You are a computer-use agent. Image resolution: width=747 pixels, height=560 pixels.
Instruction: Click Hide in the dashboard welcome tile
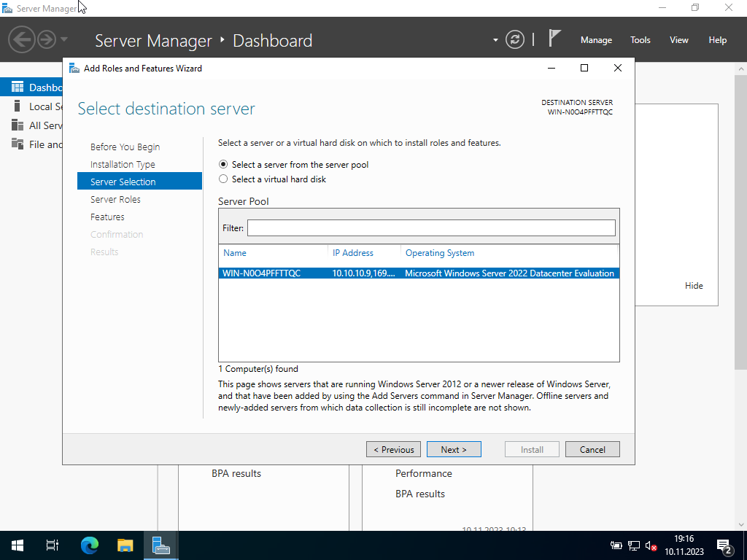click(694, 286)
